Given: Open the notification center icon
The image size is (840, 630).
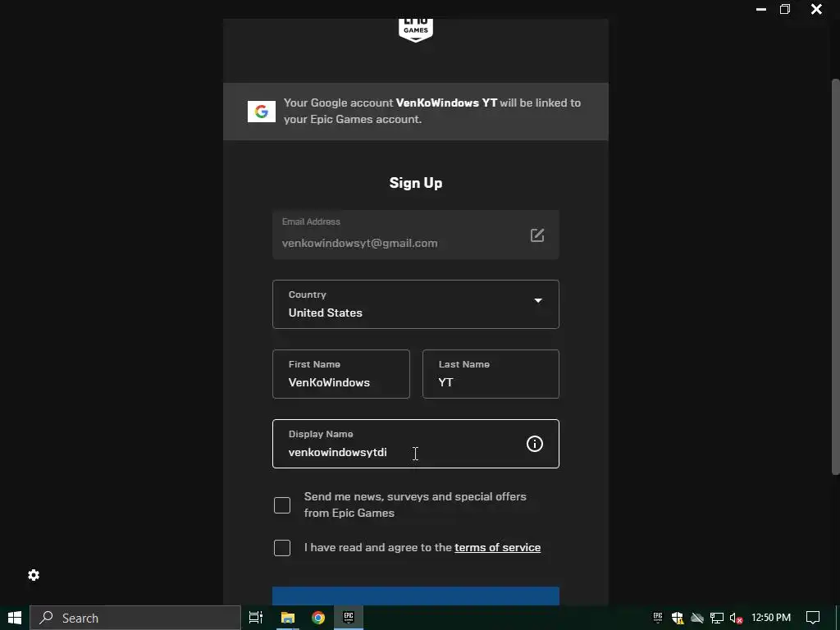Looking at the screenshot, I should point(813,618).
